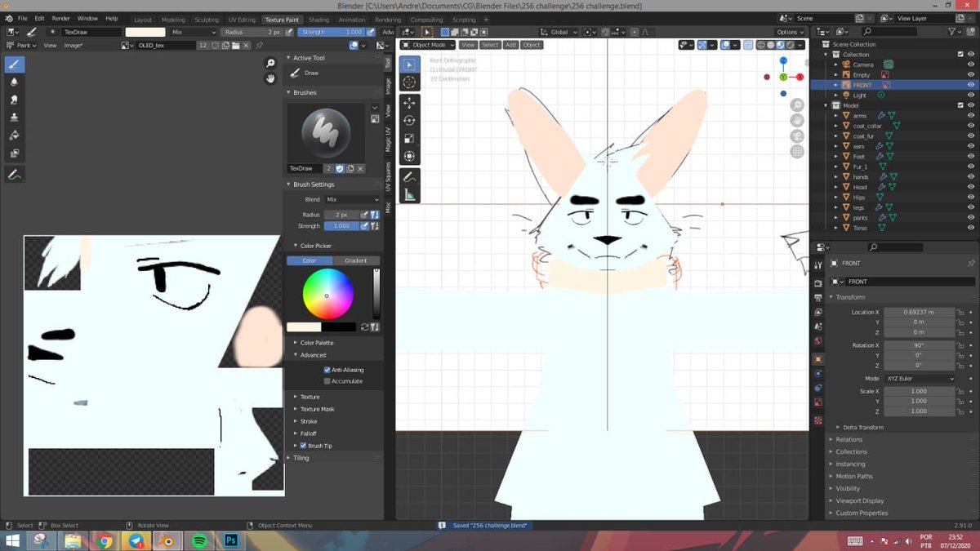Viewport: 980px width, 551px height.
Task: Switch to the Shading workspace tab
Action: click(x=318, y=20)
